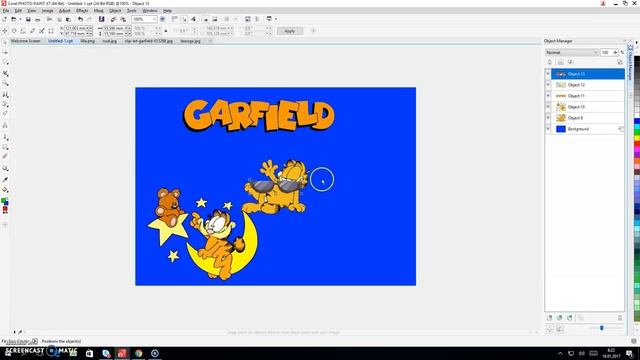Click the object width input field
Image resolution: width=640 pixels, height=360 pixels.
click(x=117, y=28)
